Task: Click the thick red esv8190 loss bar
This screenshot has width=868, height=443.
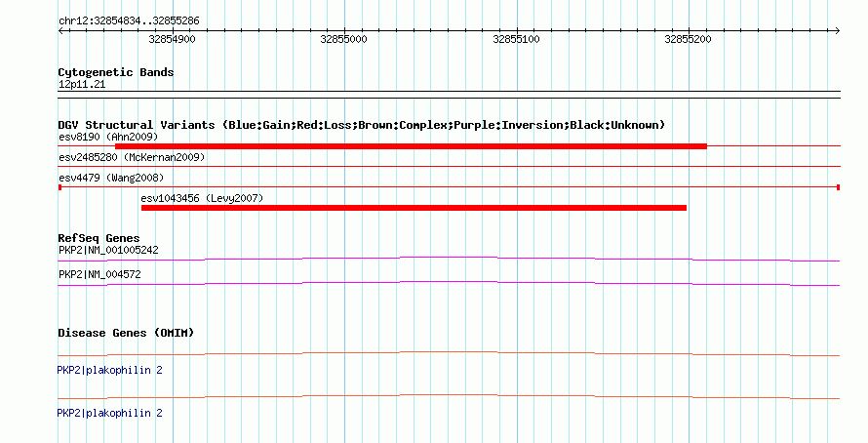Action: pyautogui.click(x=411, y=146)
